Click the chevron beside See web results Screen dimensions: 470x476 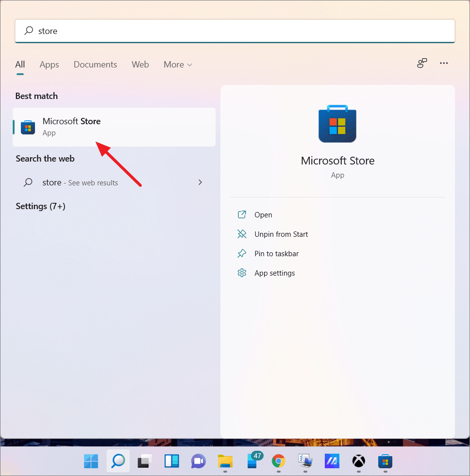click(200, 182)
